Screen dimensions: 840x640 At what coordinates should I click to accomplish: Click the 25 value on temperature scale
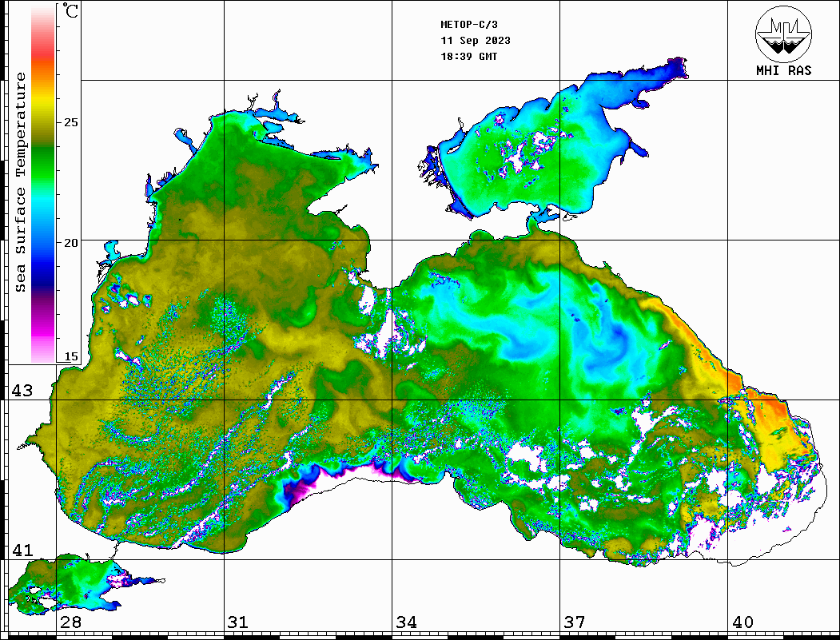(70, 122)
